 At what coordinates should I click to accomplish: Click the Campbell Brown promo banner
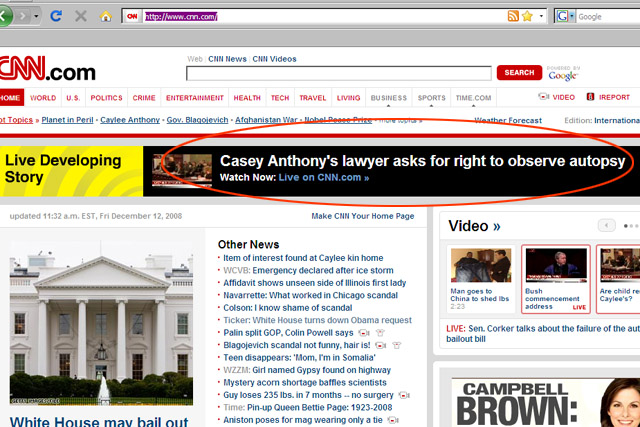(x=546, y=402)
